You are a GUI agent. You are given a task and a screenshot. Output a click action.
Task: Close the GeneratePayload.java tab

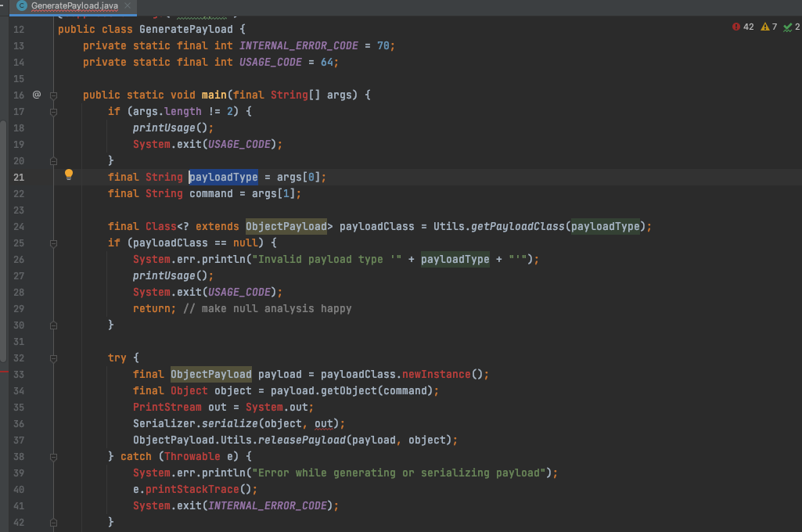128,6
